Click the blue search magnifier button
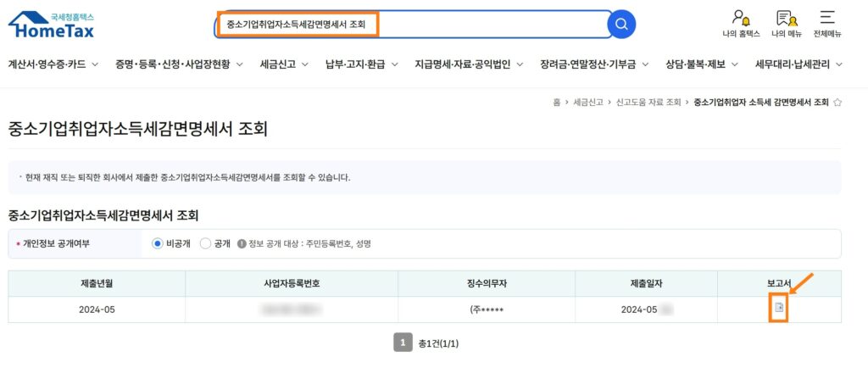This screenshot has width=868, height=368. point(621,25)
